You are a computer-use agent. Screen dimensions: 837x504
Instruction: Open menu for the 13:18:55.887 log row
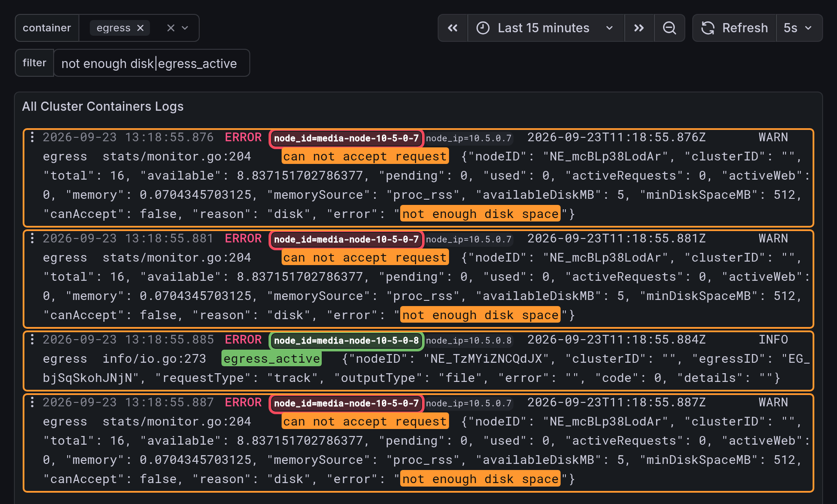32,402
